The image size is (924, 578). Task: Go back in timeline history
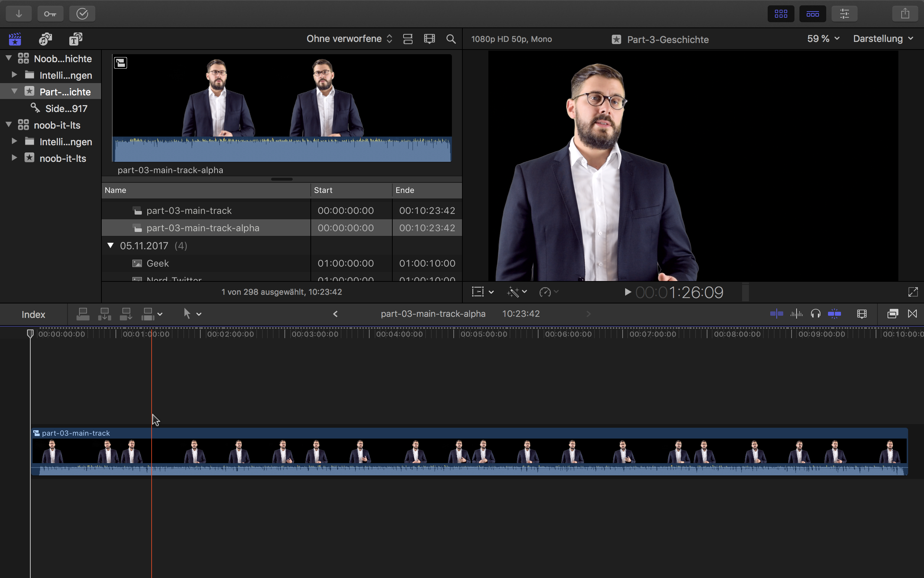tap(335, 314)
